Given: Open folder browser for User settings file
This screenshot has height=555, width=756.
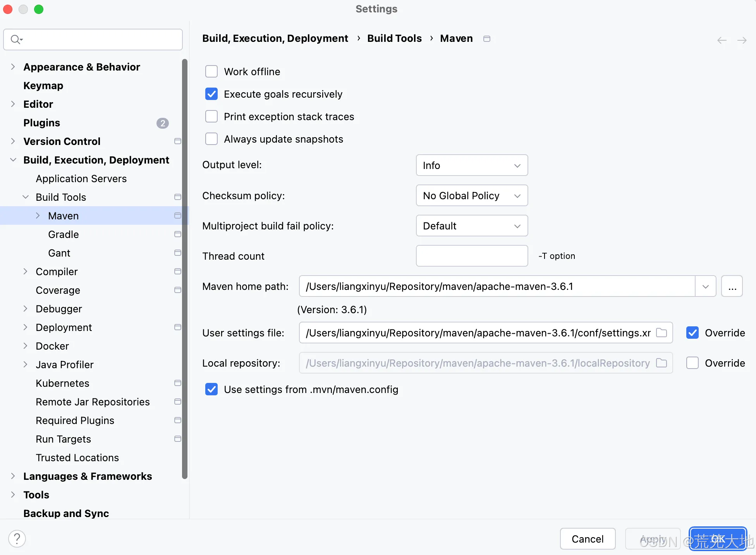Looking at the screenshot, I should pyautogui.click(x=661, y=333).
